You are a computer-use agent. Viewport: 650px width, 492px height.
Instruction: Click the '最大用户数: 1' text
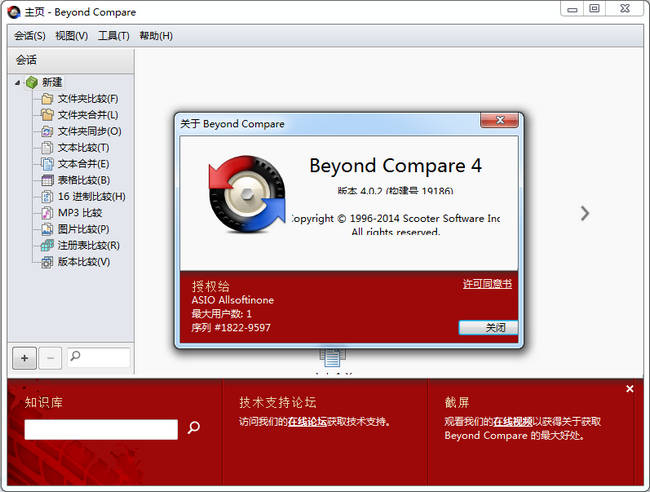point(221,314)
